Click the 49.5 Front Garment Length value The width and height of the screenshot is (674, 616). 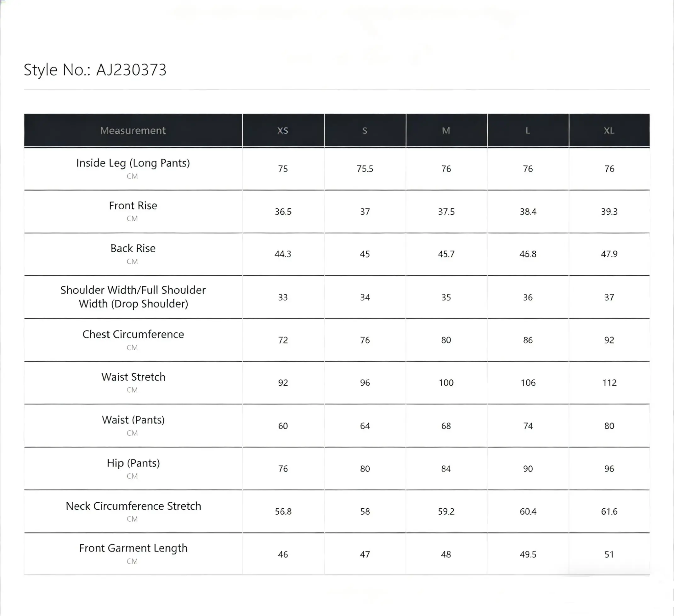point(528,555)
